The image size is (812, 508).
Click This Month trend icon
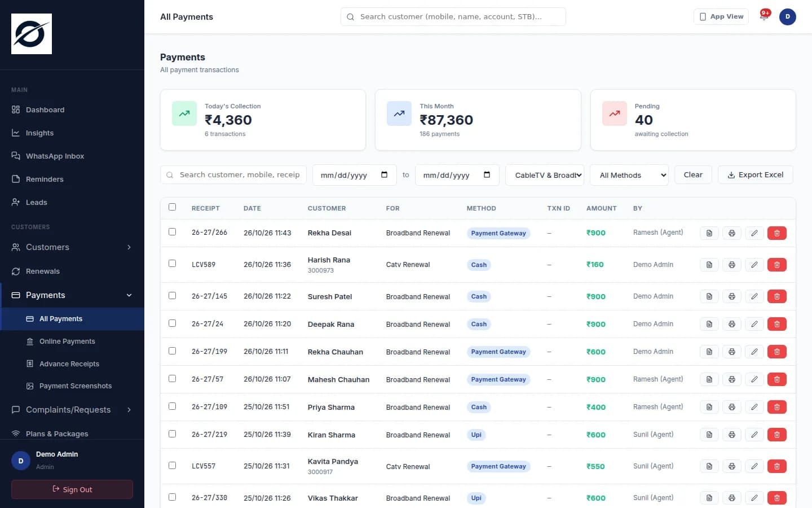[399, 113]
